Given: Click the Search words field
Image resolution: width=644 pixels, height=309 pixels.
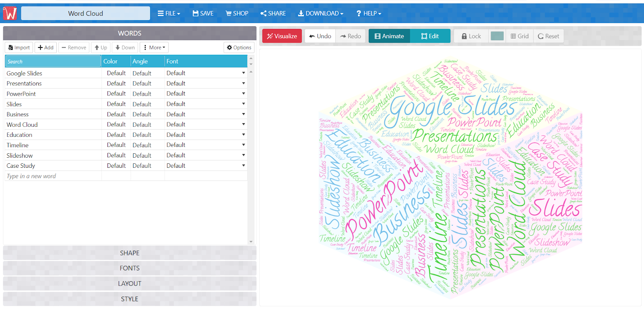Looking at the screenshot, I should point(53,62).
